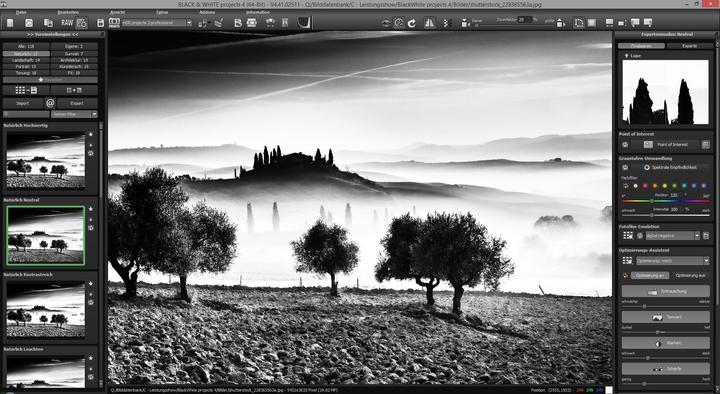Click the reset icon in Graustufen-Umwandlung section
Viewport: 720px width, 394px height.
tap(625, 168)
